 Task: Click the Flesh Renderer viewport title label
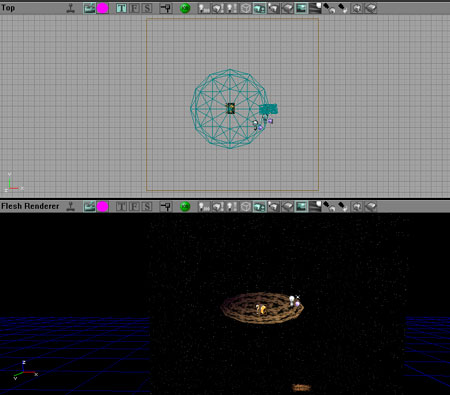tap(30, 206)
